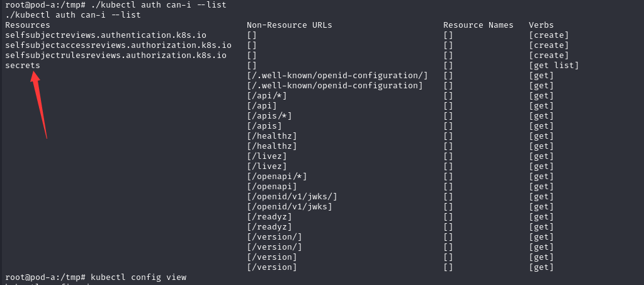
Task: Click the [/api/*] URL entry
Action: pyautogui.click(x=267, y=96)
